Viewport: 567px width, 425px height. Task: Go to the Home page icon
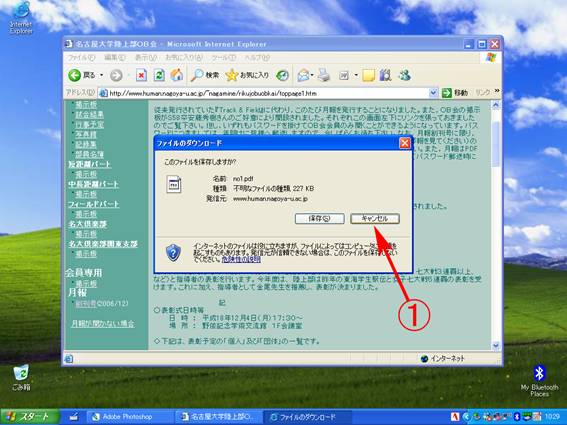[177, 75]
